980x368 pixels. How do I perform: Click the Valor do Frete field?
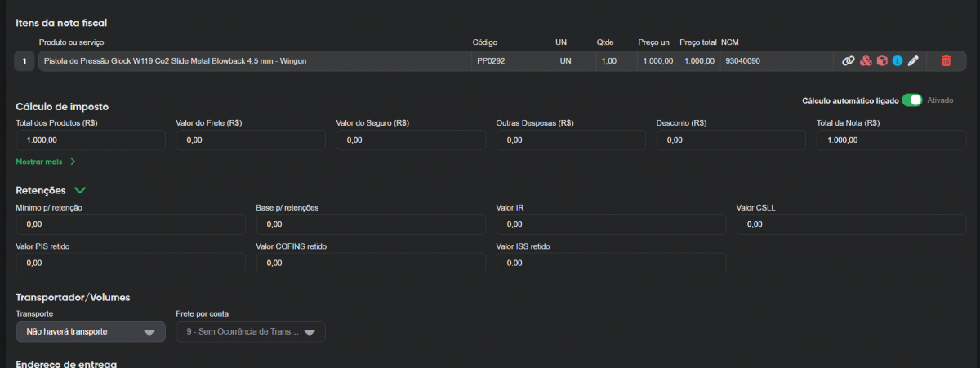[250, 140]
